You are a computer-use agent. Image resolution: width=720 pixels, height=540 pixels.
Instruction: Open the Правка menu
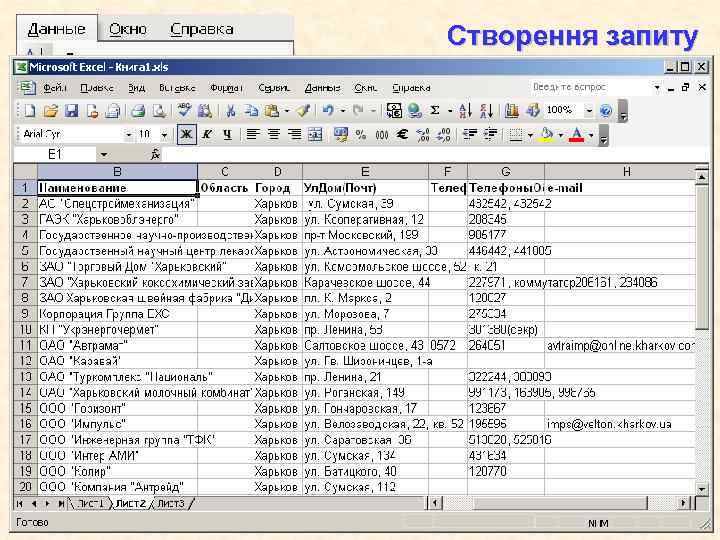(96, 87)
